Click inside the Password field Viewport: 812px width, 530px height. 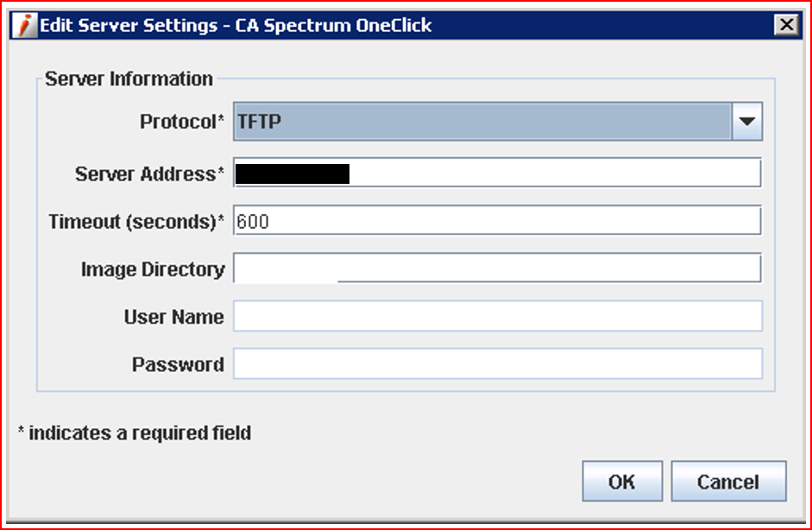(497, 363)
